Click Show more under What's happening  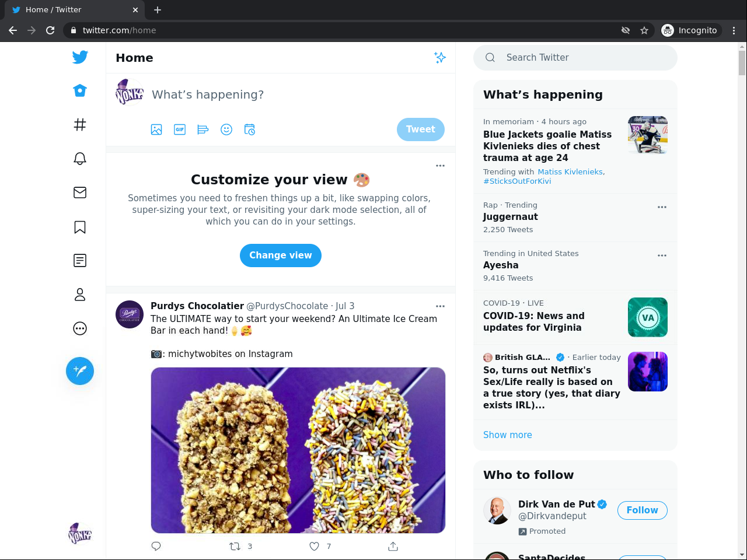pos(508,435)
